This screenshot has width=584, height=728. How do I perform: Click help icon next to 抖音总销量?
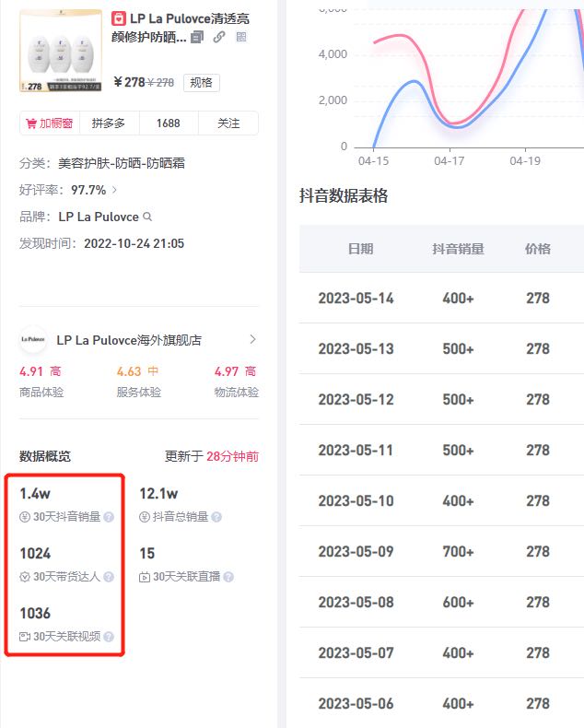pyautogui.click(x=216, y=517)
